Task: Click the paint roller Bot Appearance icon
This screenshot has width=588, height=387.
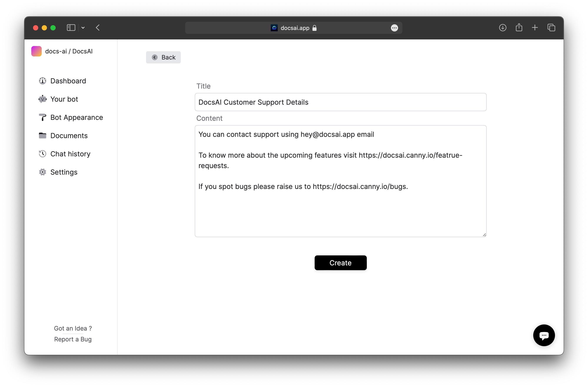Action: click(x=43, y=117)
